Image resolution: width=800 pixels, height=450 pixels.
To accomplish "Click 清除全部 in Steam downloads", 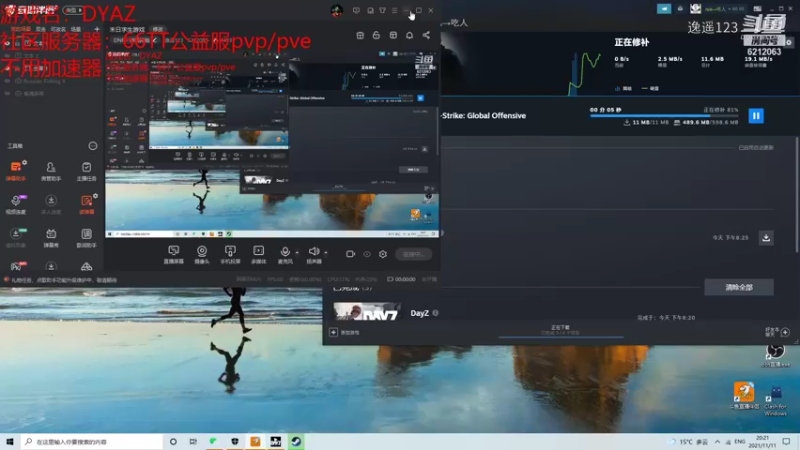I will (739, 287).
